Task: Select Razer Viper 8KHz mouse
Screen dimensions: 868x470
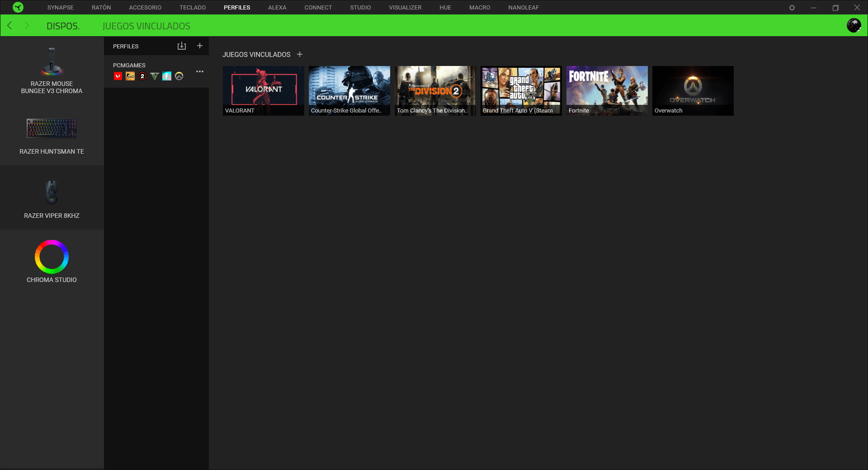Action: point(52,197)
